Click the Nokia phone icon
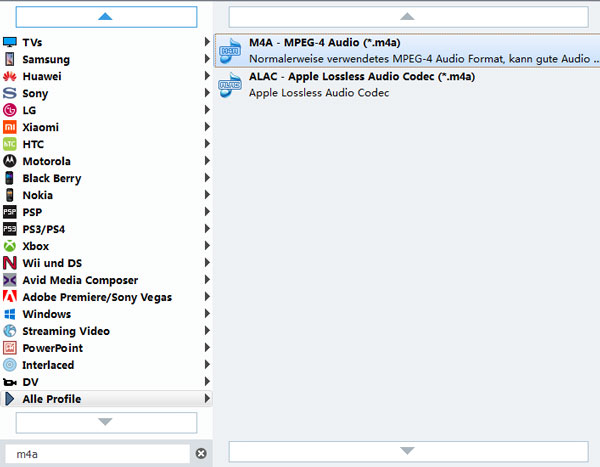The image size is (600, 467). [x=10, y=195]
